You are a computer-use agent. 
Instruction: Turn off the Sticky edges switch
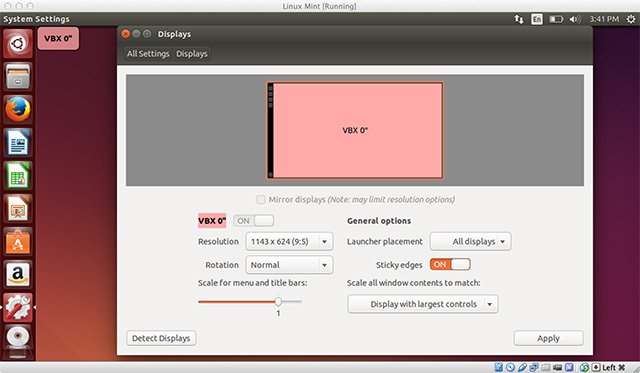(450, 264)
